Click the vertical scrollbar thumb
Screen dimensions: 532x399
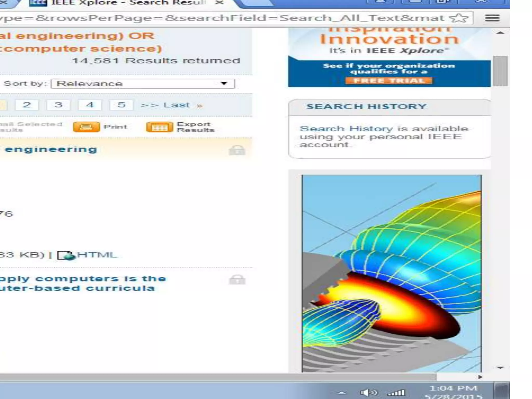pyautogui.click(x=500, y=71)
